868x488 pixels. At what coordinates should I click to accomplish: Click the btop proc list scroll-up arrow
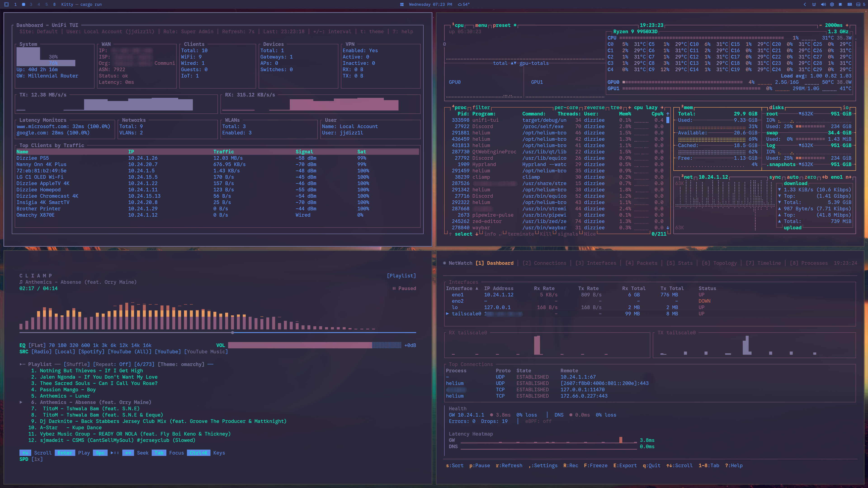point(668,114)
